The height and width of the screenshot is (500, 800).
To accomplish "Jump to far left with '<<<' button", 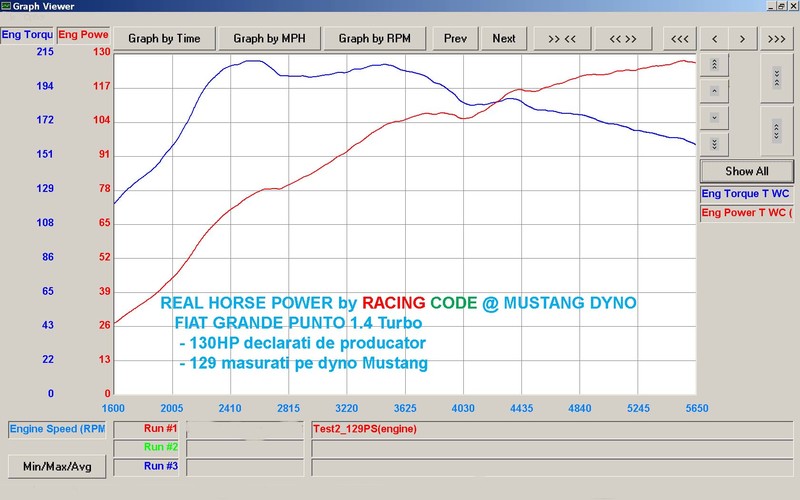I will click(680, 39).
